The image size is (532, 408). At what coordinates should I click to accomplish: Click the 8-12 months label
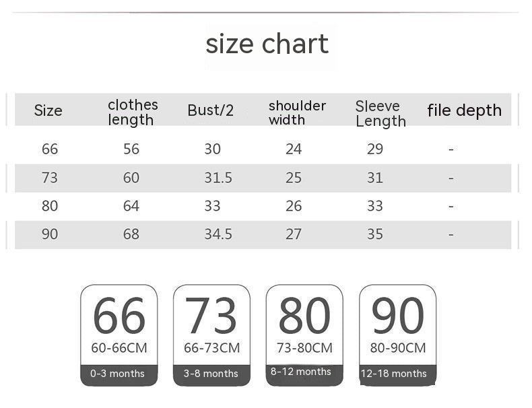coord(301,372)
